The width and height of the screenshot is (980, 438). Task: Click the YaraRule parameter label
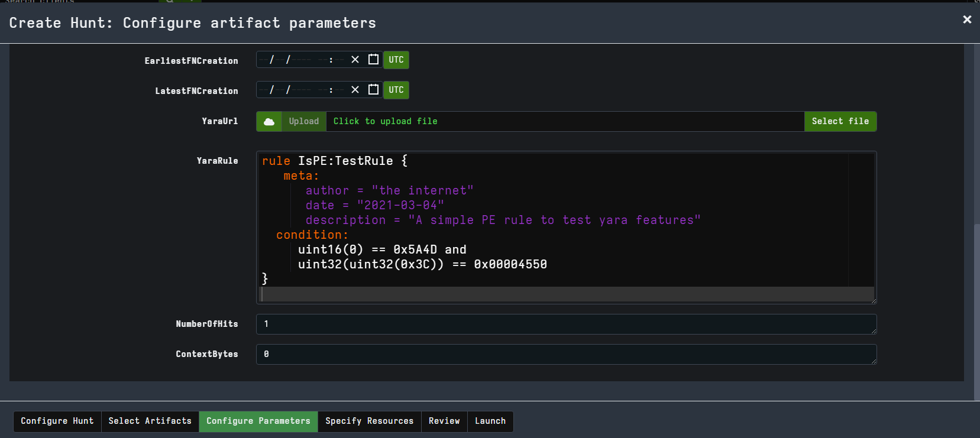217,161
